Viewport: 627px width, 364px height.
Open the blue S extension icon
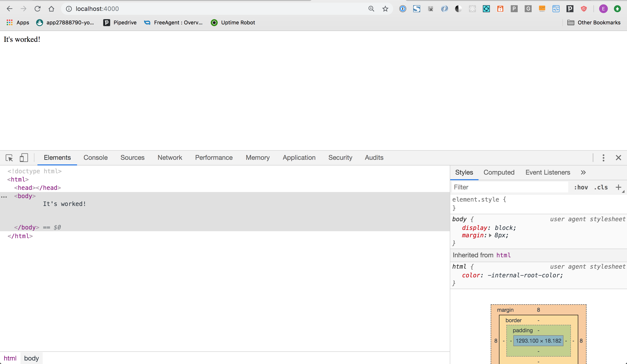click(x=416, y=9)
